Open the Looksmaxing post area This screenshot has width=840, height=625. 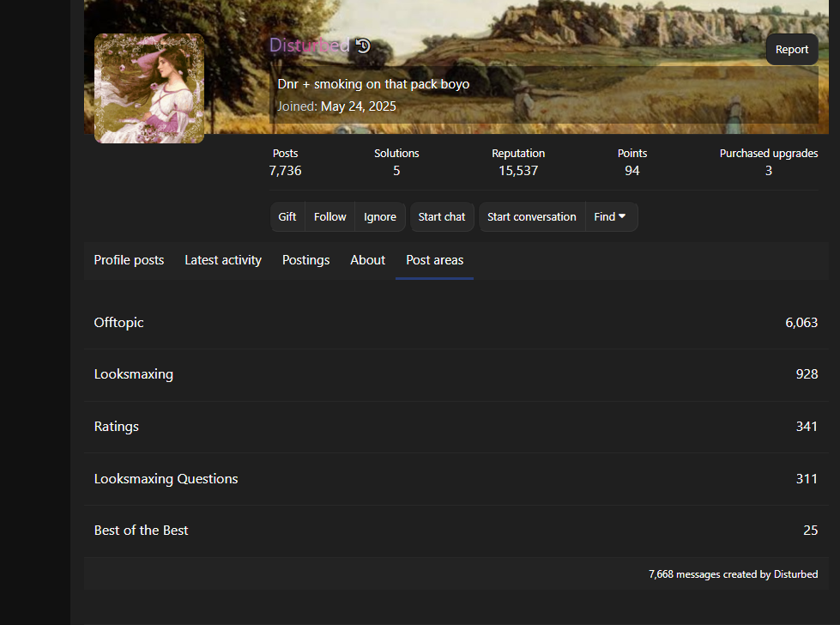click(x=134, y=374)
